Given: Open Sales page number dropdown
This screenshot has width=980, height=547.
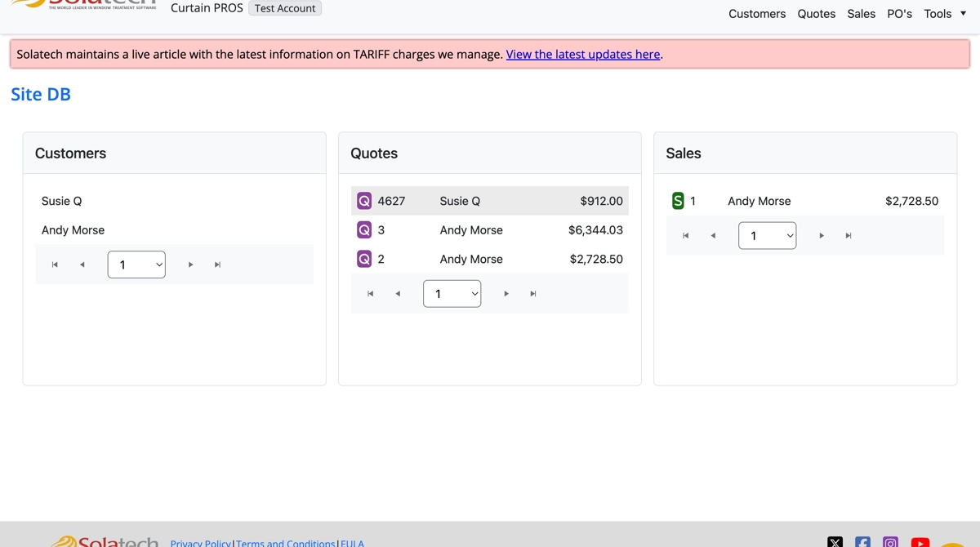Looking at the screenshot, I should [x=768, y=236].
